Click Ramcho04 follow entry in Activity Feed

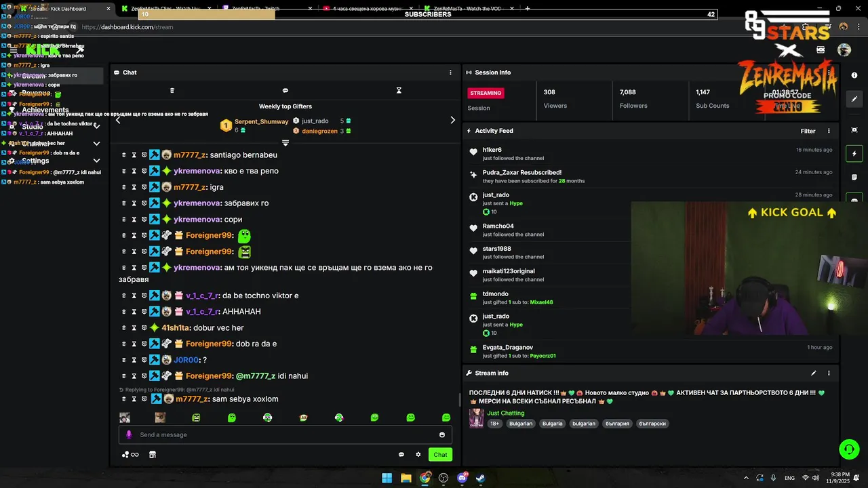[x=498, y=226]
